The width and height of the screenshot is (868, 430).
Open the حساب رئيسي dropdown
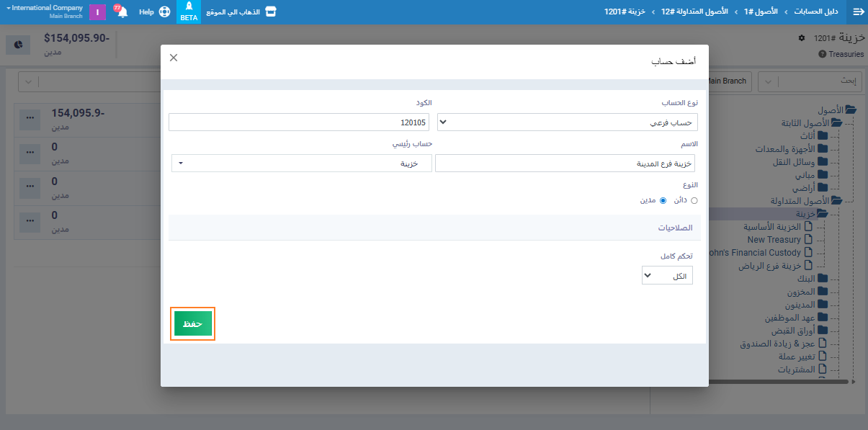click(301, 164)
